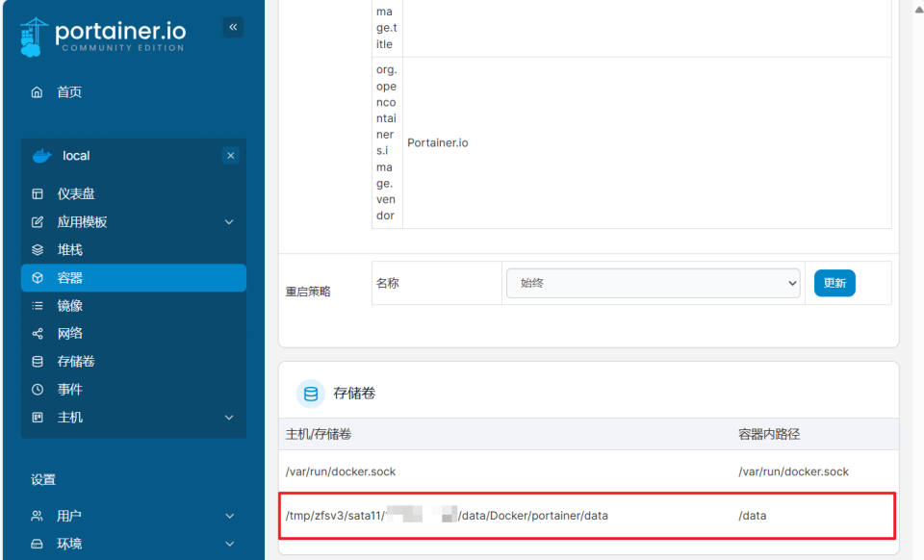Expand the 应用模板 submenu chevron

(x=229, y=222)
